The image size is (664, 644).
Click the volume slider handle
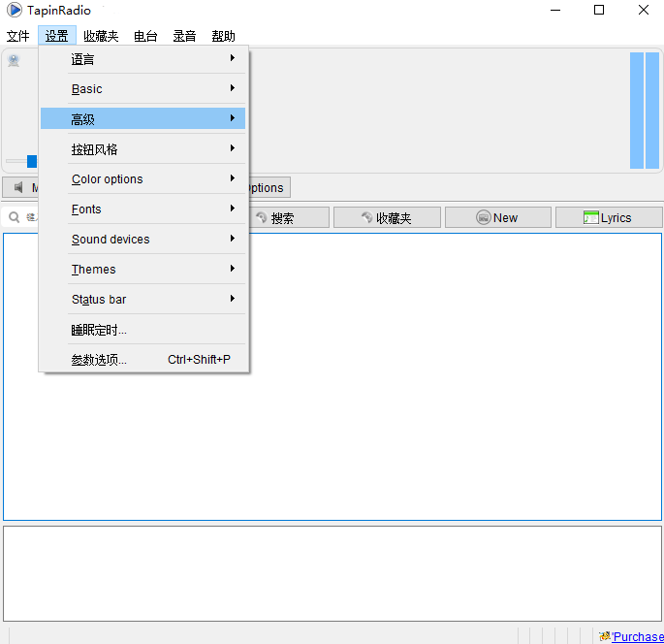pos(32,161)
